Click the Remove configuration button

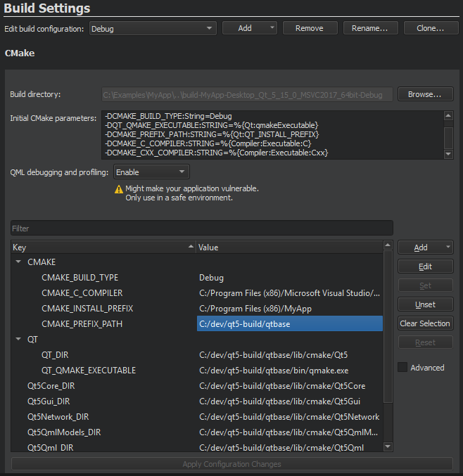309,29
